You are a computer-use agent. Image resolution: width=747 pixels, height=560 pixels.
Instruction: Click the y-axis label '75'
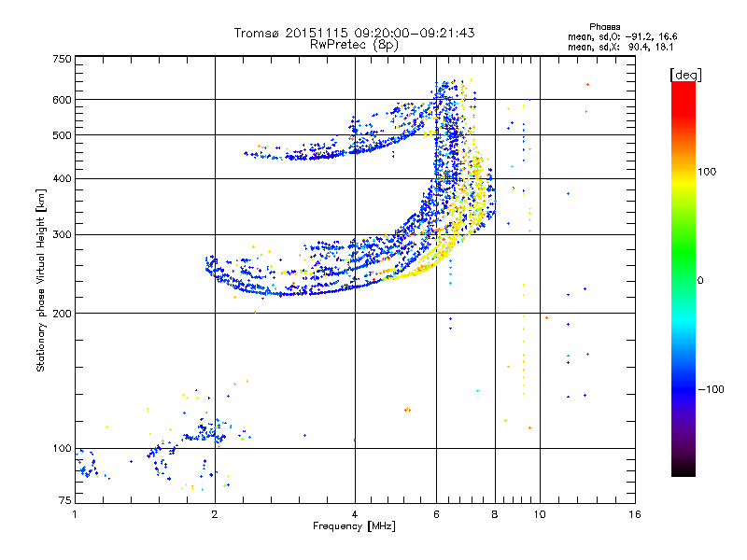pyautogui.click(x=65, y=500)
